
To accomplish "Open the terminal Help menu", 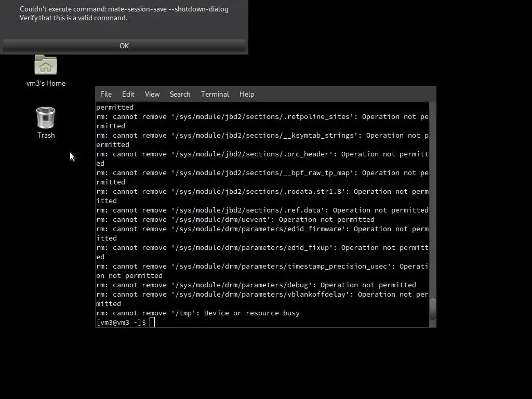I will pyautogui.click(x=247, y=95).
